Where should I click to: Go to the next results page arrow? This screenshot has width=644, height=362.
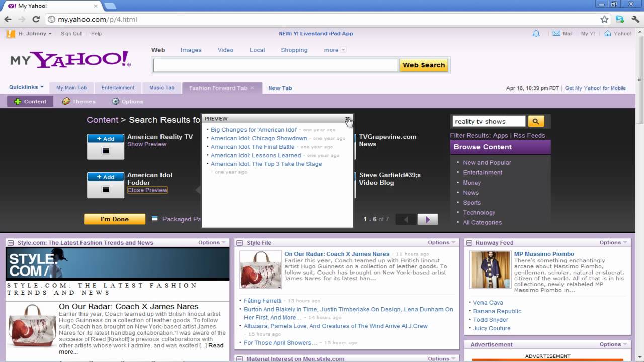click(x=428, y=219)
